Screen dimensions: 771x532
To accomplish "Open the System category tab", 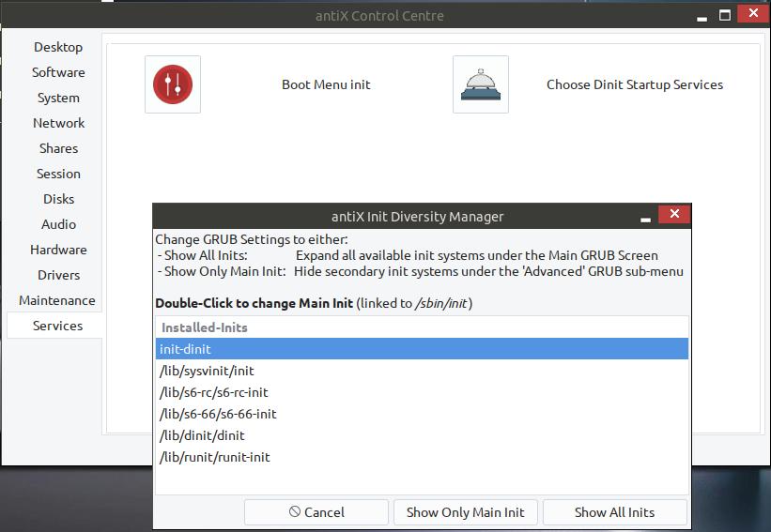I will 58,98.
